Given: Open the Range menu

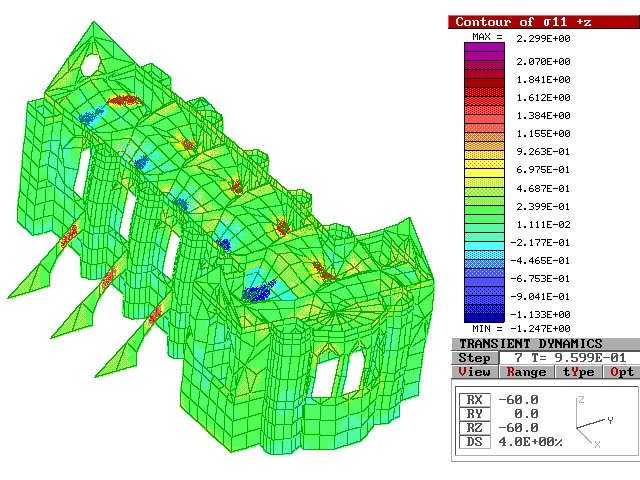Looking at the screenshot, I should coord(526,372).
